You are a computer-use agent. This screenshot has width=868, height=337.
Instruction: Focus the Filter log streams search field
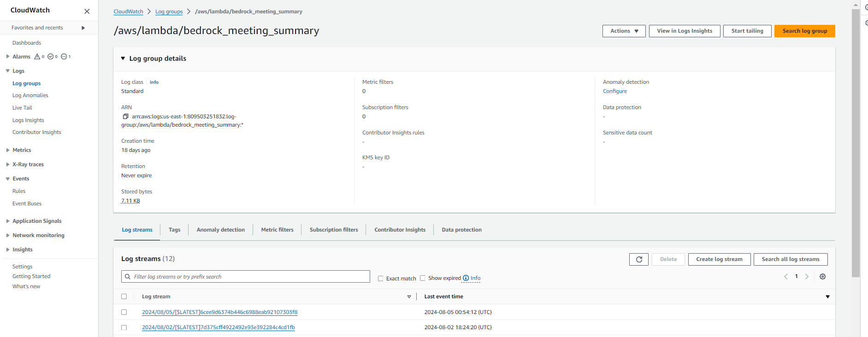246,277
